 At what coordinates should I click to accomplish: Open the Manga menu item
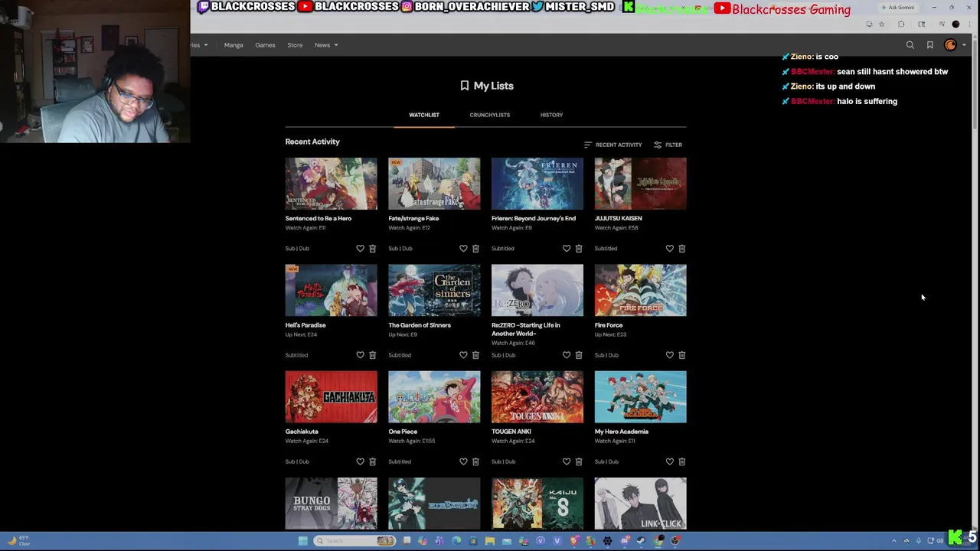234,45
